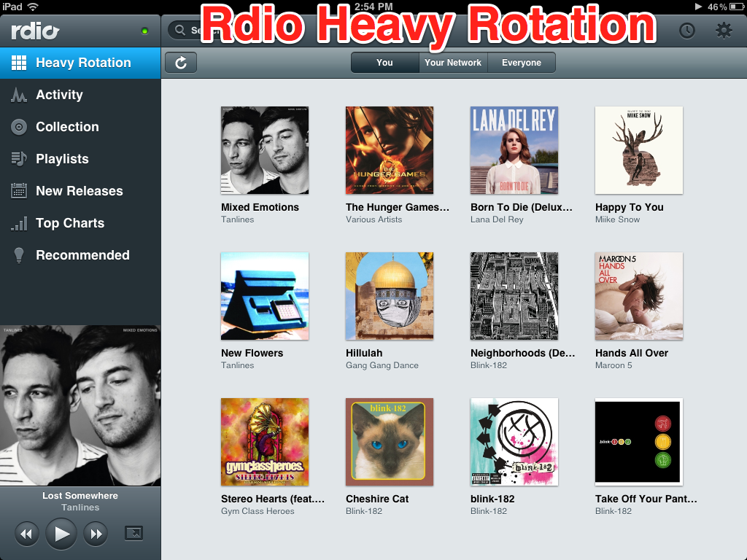This screenshot has height=560, width=747.
Task: Open the Gang Gang Dance artist link
Action: [382, 365]
